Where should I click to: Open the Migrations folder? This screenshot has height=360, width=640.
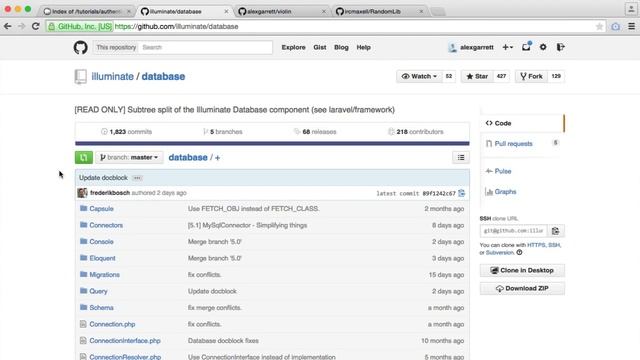click(x=104, y=275)
